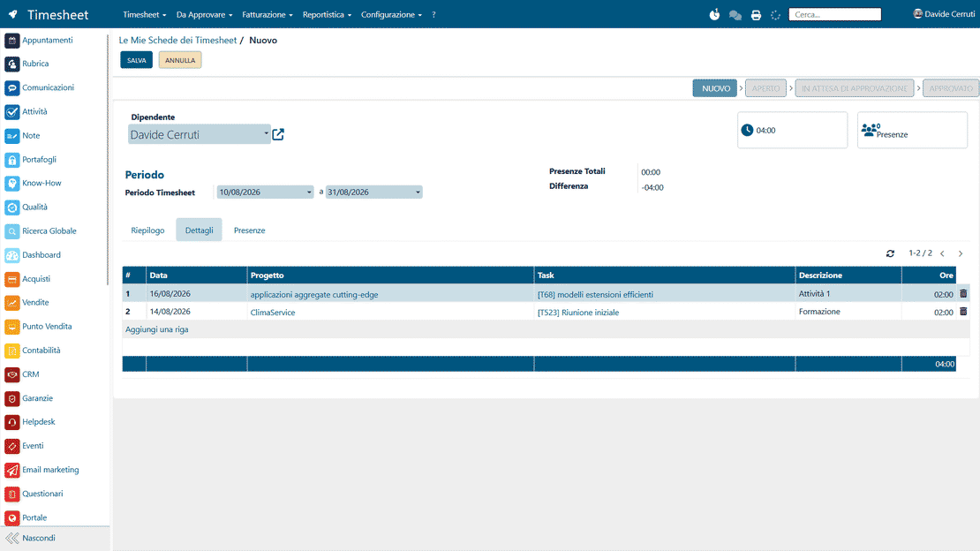Screen dimensions: 980x551
Task: Open the Qualità icon
Action: click(11, 208)
